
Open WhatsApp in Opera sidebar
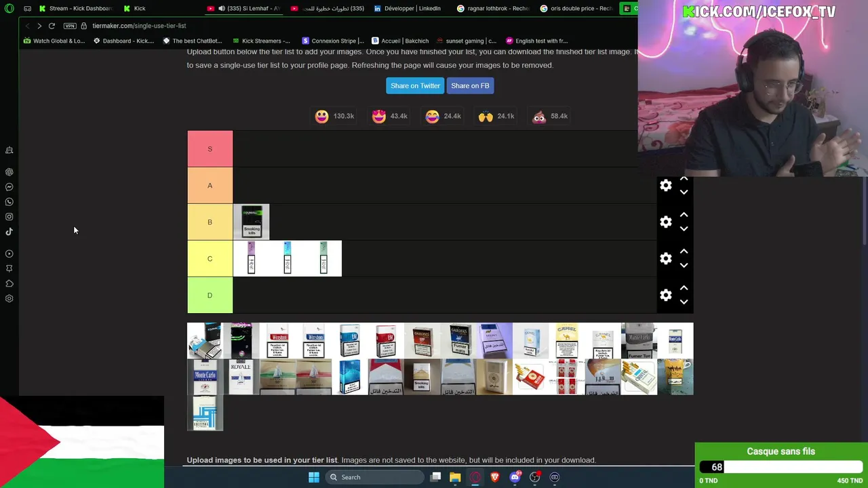click(9, 202)
